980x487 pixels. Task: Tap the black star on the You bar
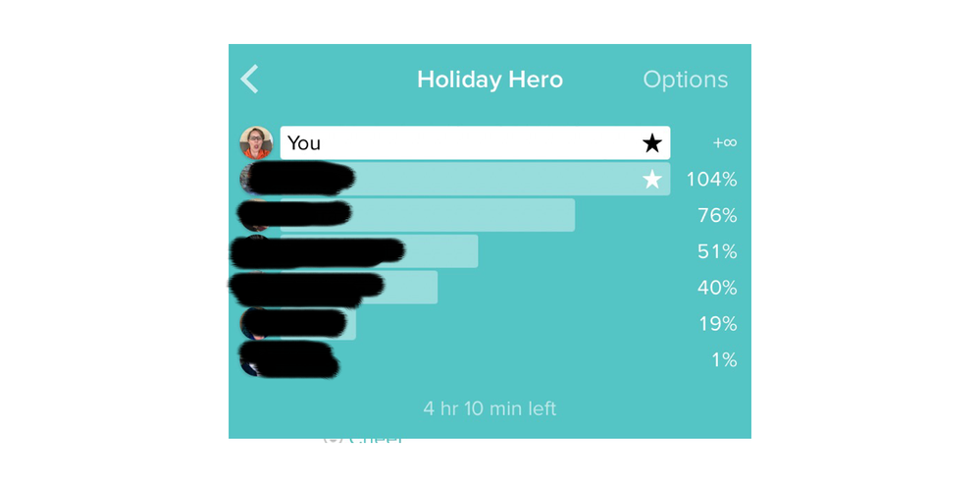(x=652, y=143)
